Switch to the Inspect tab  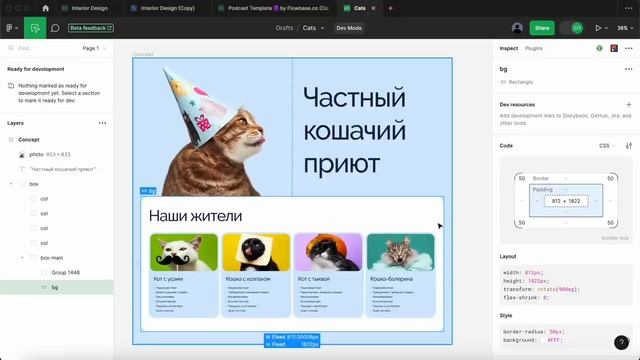coord(509,48)
